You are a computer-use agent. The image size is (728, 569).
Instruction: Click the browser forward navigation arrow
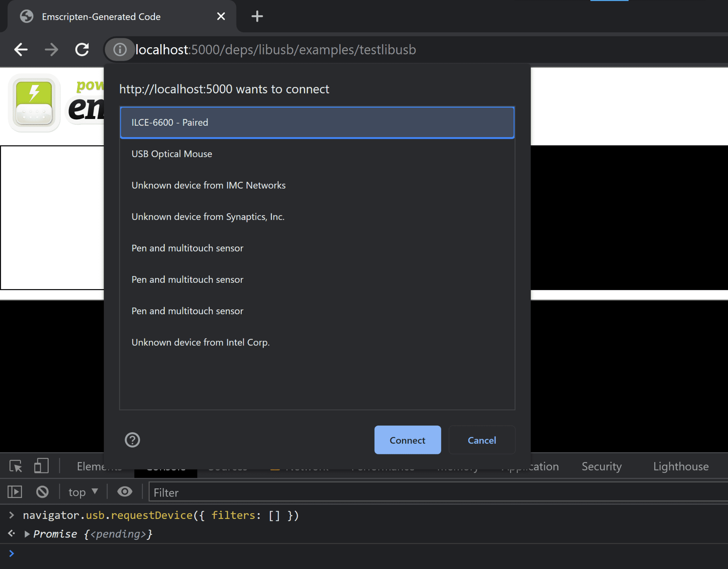52,50
